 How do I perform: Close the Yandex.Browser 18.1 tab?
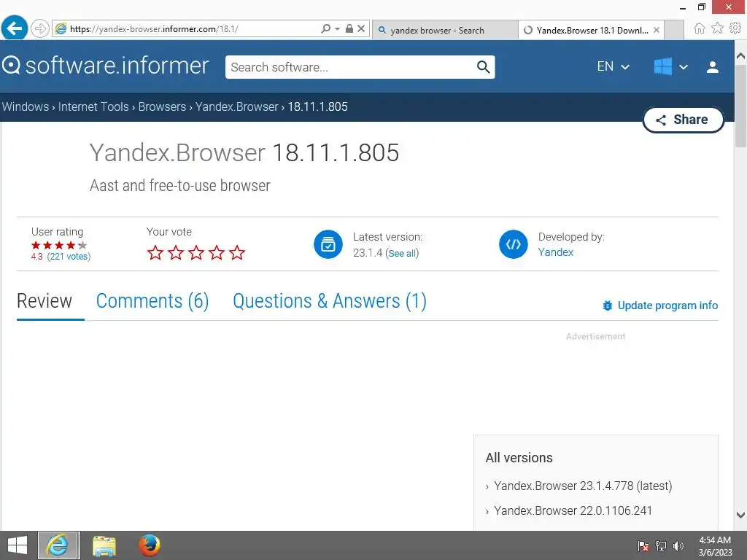click(657, 30)
